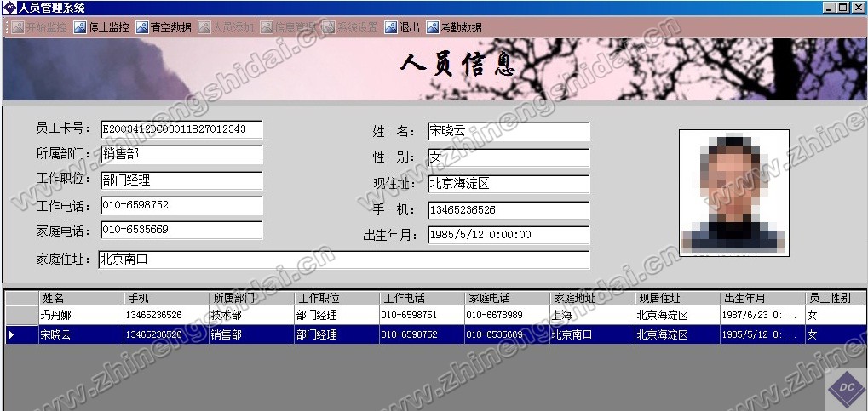Viewport: 868px width, 411px height.
Task: Open 考勤数据 from the toolbar
Action: 433,27
